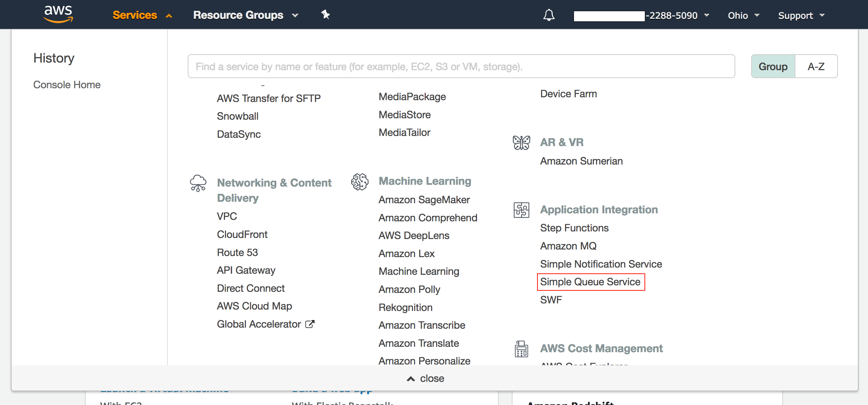This screenshot has width=868, height=405.
Task: Expand the Support dropdown
Action: pyautogui.click(x=801, y=15)
